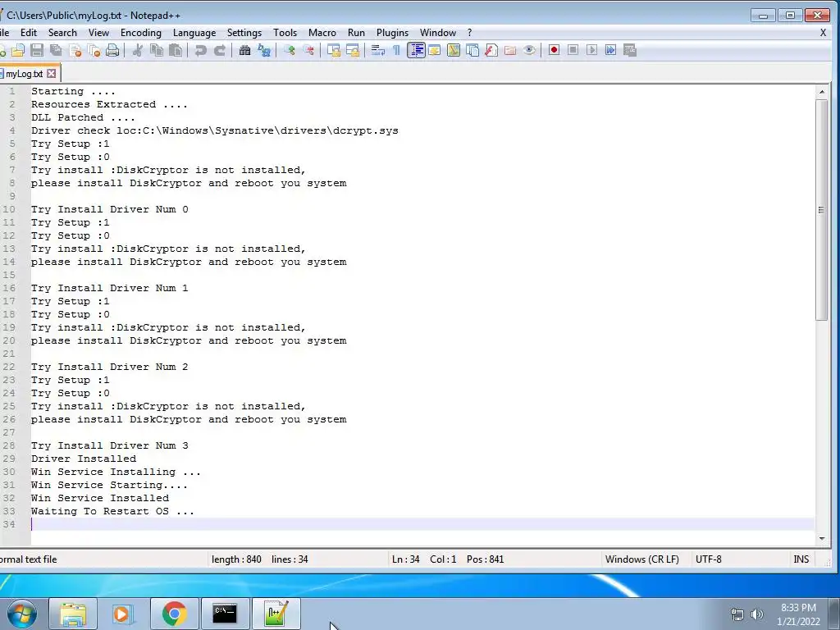Open the Edit menu
Screen dimensions: 840x630
tap(29, 33)
